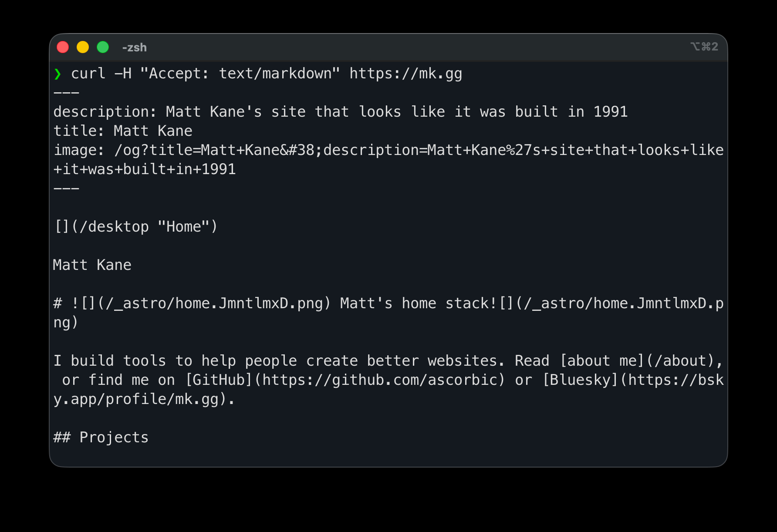777x532 pixels.
Task: Click the -zsh window title
Action: click(134, 47)
